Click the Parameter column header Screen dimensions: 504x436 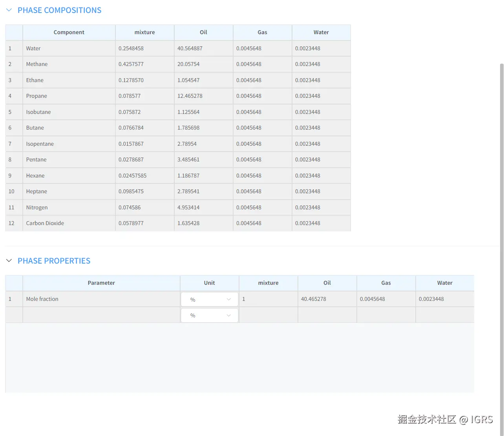(101, 283)
